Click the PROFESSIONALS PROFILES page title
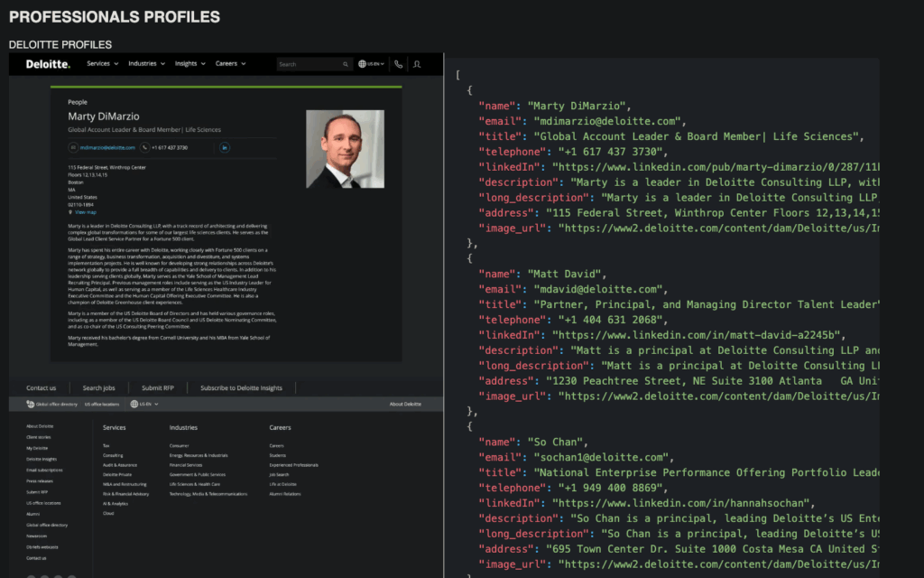 pyautogui.click(x=115, y=16)
